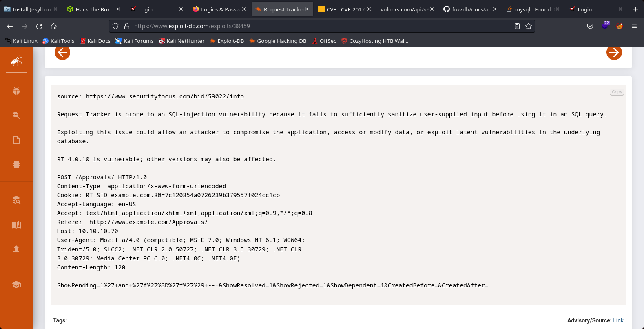Close the Install Jekyll tab
The image size is (644, 329).
(55, 9)
